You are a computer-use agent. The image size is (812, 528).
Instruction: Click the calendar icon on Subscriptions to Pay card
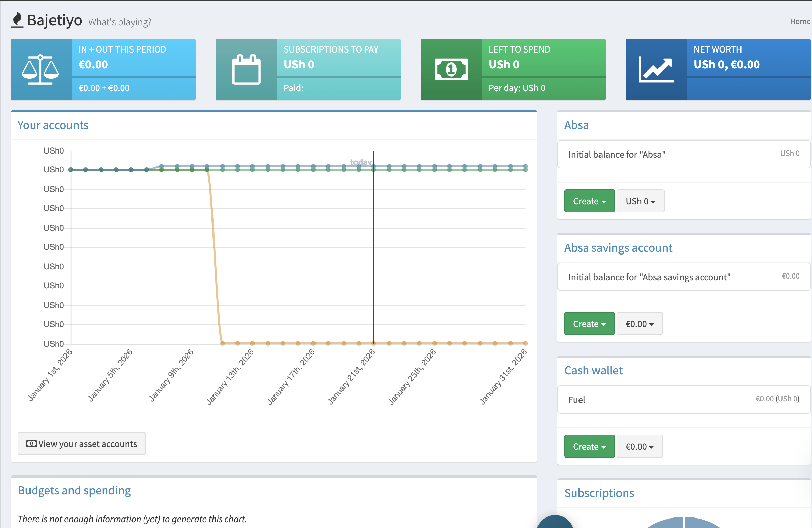point(246,69)
